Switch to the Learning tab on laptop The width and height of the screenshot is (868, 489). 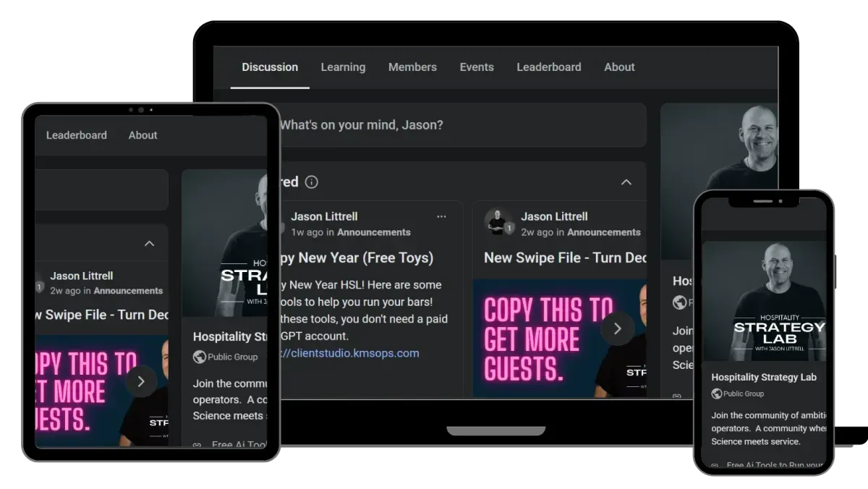[x=343, y=67]
